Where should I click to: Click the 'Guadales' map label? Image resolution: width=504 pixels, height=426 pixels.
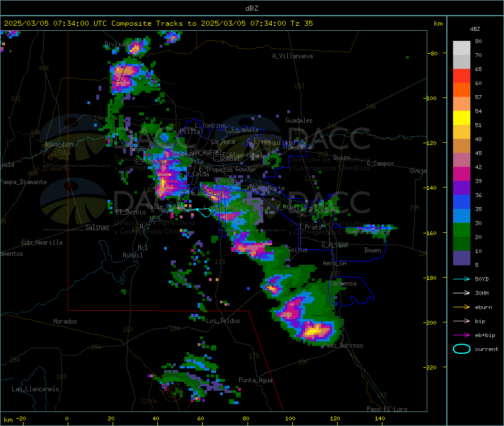(299, 120)
